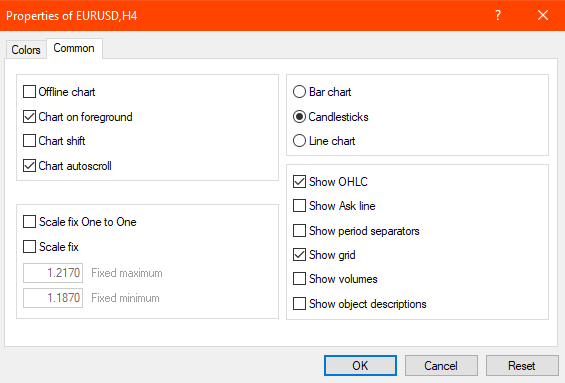Turn on Show period separators
This screenshot has width=565, height=383.
(x=299, y=231)
